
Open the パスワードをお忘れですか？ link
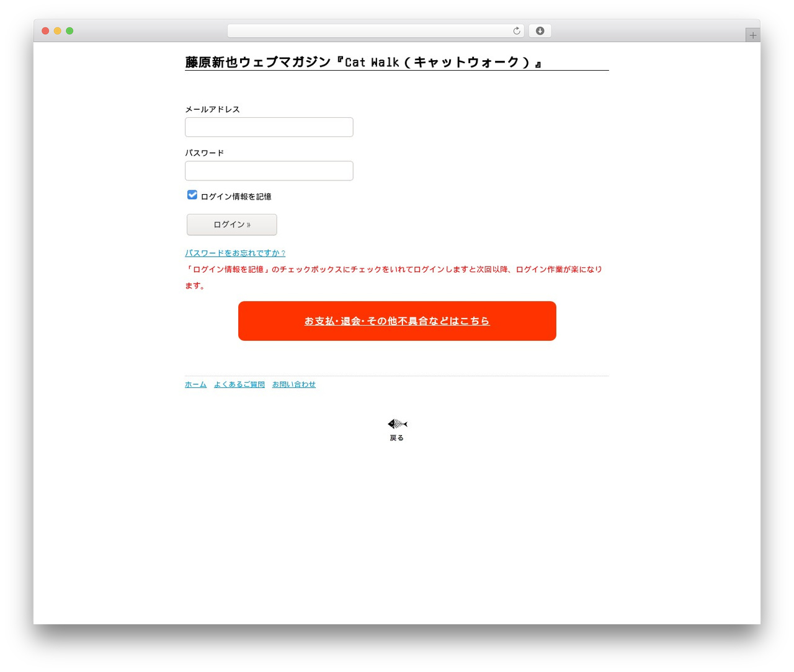[235, 253]
